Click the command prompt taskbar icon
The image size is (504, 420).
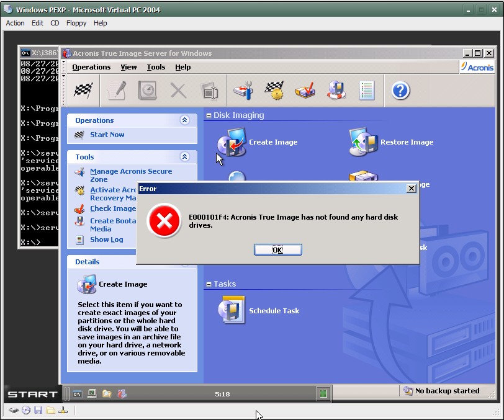pos(77,394)
